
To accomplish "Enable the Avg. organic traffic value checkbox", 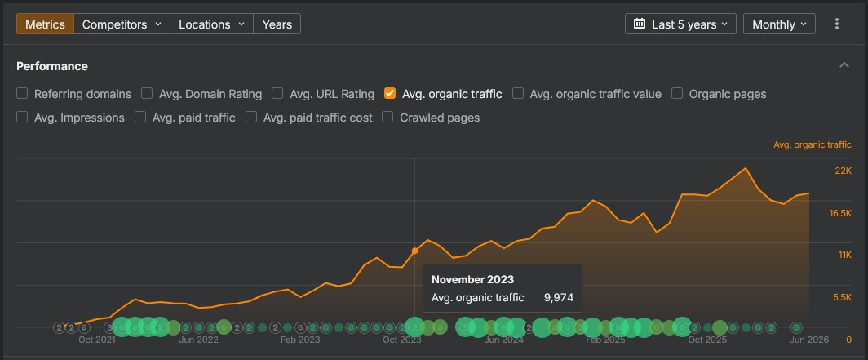I will click(517, 93).
